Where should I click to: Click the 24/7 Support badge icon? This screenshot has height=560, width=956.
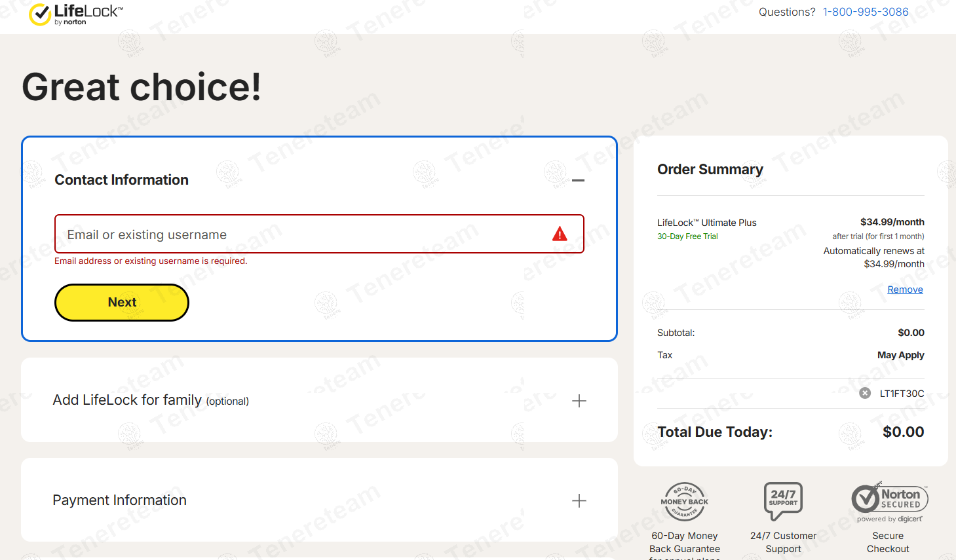click(x=783, y=500)
